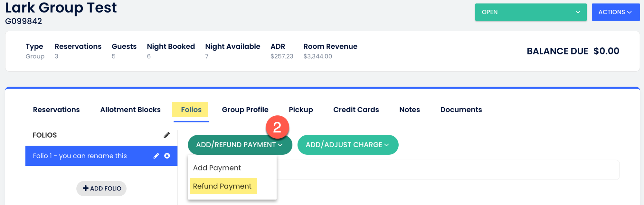
Task: Open the Allotment Blocks tab
Action: point(130,110)
